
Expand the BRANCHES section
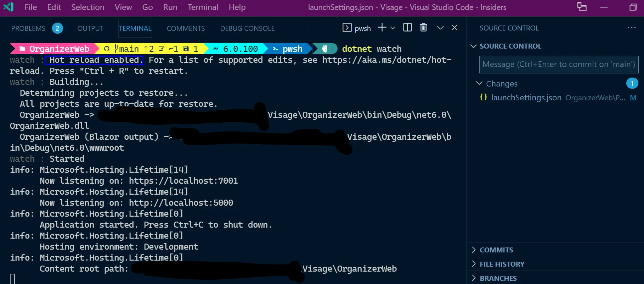click(x=474, y=278)
